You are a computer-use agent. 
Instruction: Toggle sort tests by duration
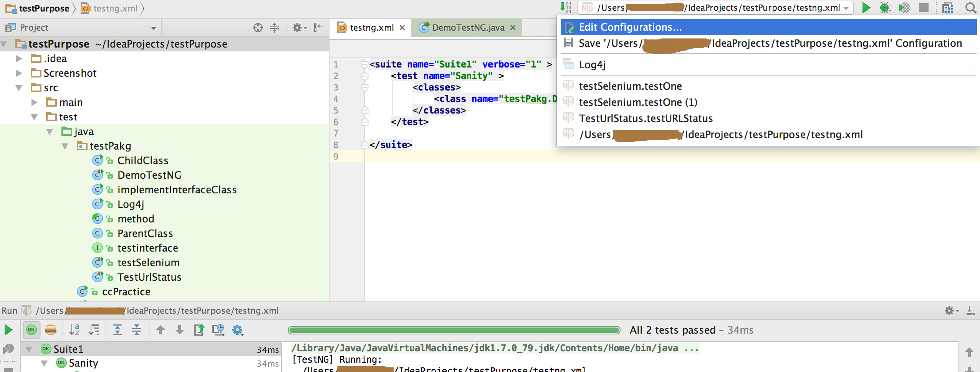tap(94, 330)
